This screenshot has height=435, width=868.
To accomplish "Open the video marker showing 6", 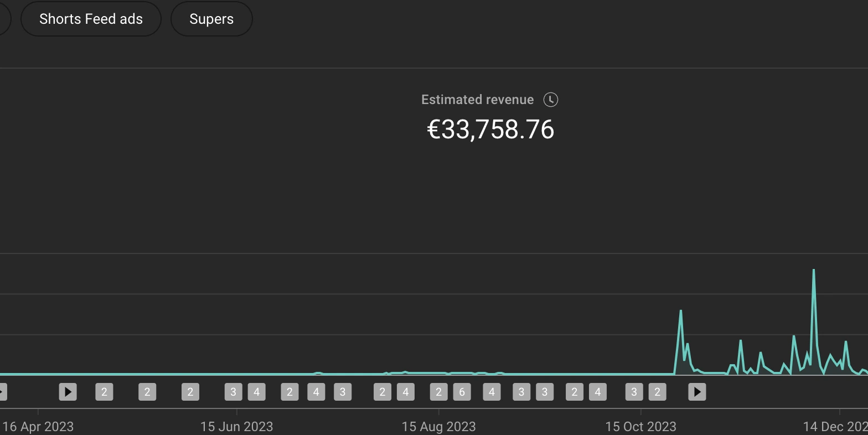I will click(462, 392).
